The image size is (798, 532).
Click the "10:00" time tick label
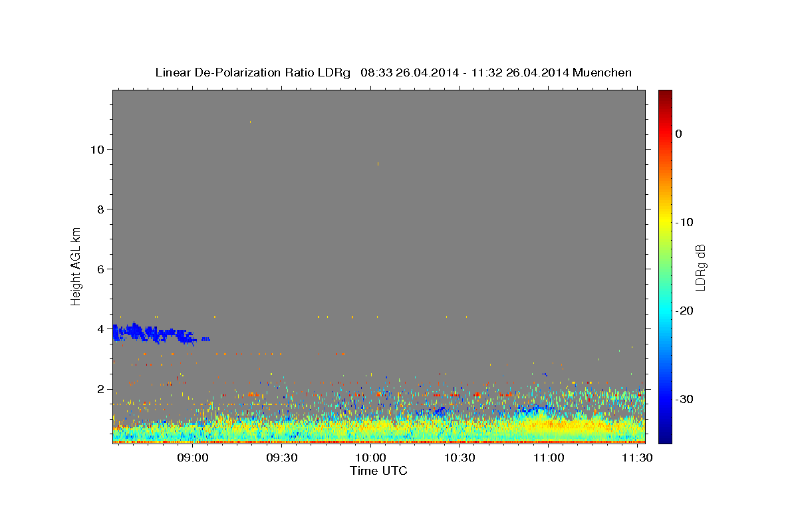pos(370,458)
